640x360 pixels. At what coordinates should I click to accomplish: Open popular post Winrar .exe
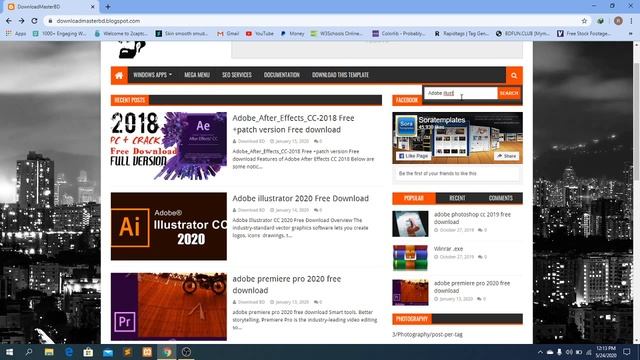[448, 249]
